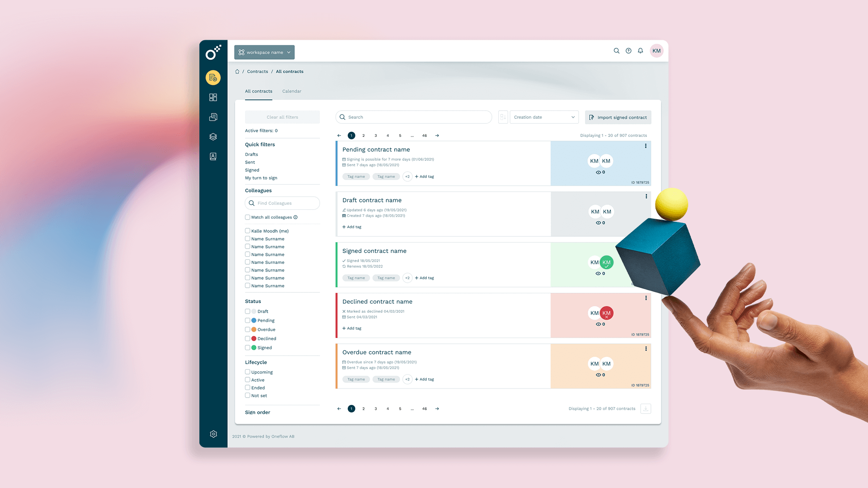The height and width of the screenshot is (488, 868).
Task: Click the settings gear icon at bottom sidebar
Action: [213, 434]
